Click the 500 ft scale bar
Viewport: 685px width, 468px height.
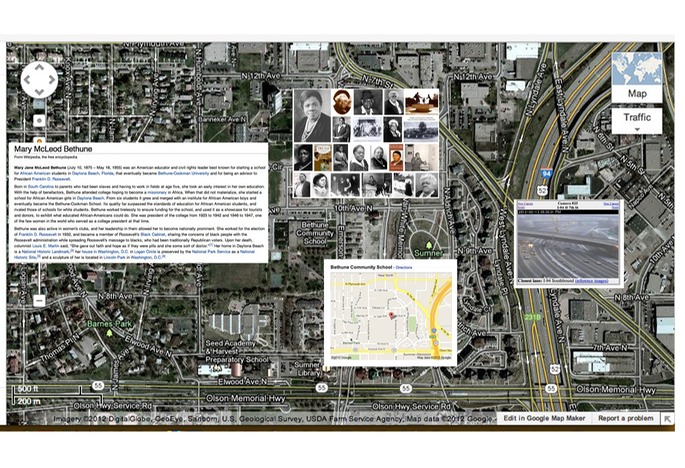click(47, 390)
